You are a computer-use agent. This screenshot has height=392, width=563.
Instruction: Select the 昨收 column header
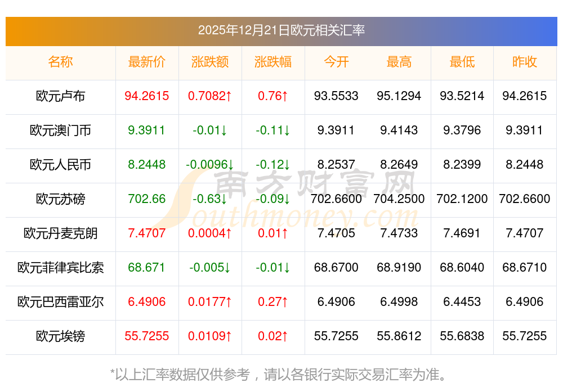click(525, 62)
